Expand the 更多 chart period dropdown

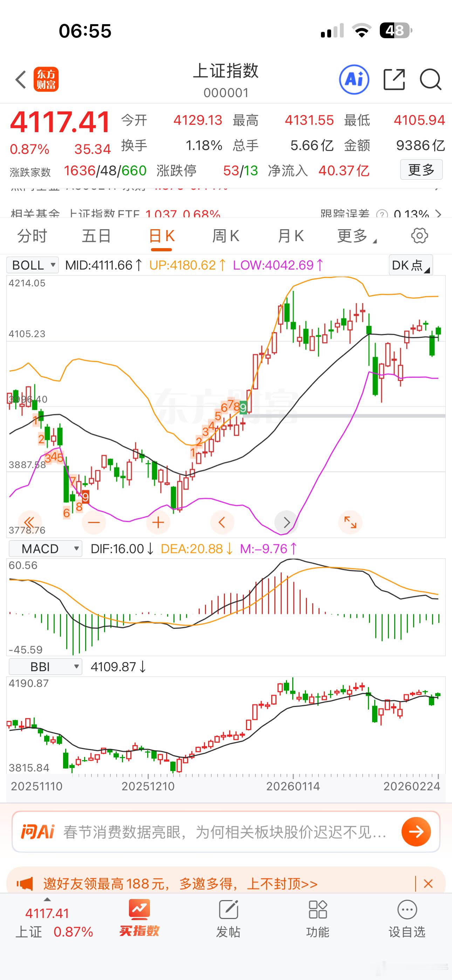pyautogui.click(x=357, y=236)
